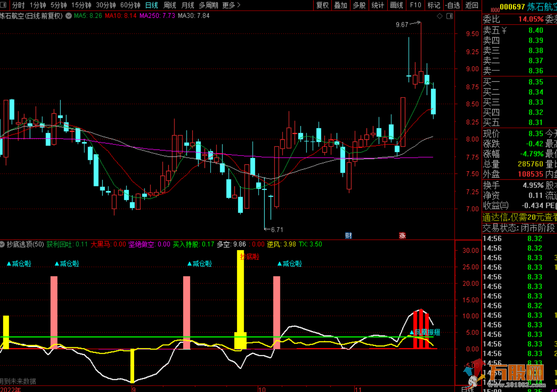
Task: Click the MA250: 7.73 label
Action: 157,16
